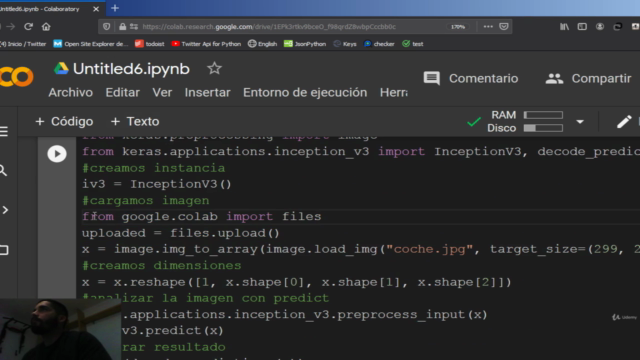This screenshot has width=640, height=360.
Task: Click the line 'uploaded = files.upload()'
Action: [181, 233]
